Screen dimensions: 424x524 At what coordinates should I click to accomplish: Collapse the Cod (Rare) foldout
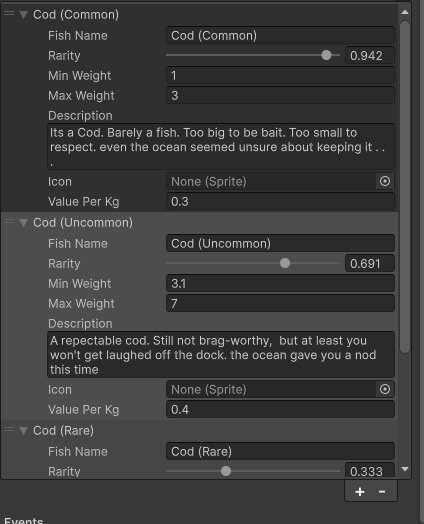[x=23, y=430]
